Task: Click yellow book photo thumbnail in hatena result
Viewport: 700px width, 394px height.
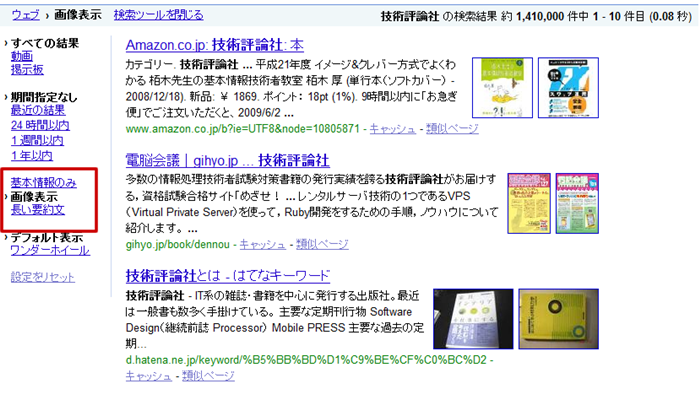Action: (x=558, y=319)
